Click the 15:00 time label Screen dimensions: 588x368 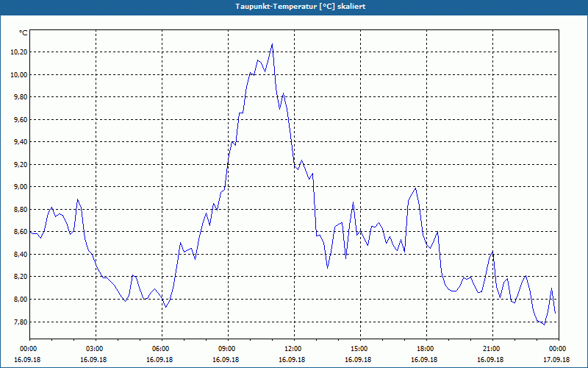360,349
